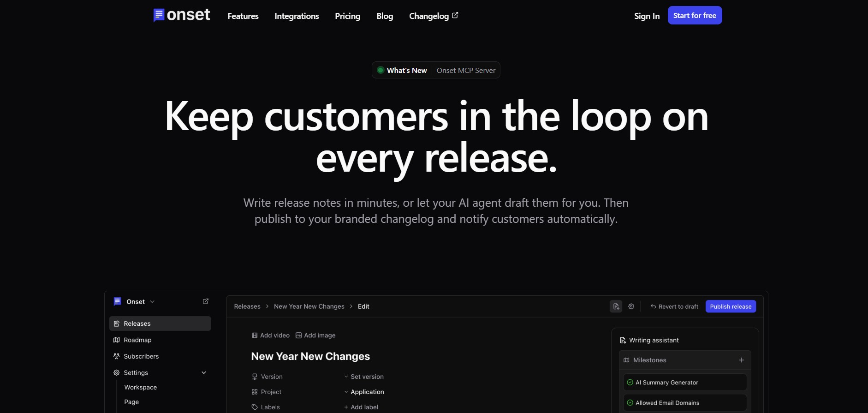
Task: Open release settings gear next to Revert to draft
Action: [x=631, y=306]
